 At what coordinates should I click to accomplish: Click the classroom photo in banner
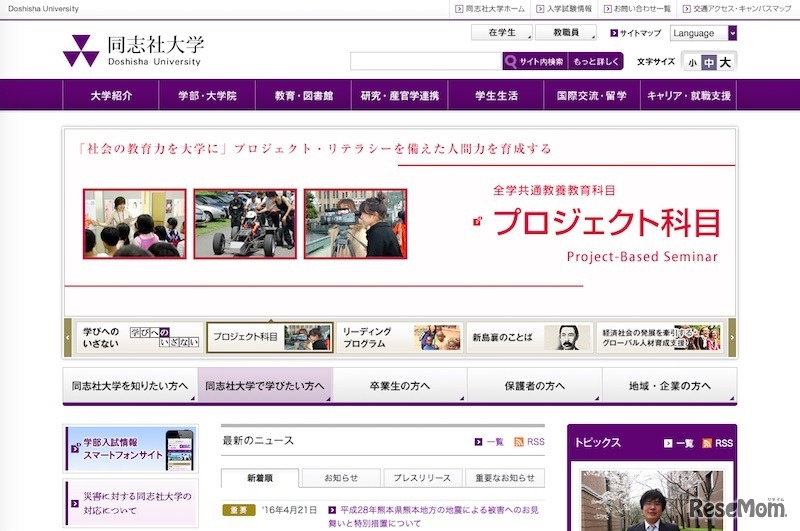tap(135, 224)
